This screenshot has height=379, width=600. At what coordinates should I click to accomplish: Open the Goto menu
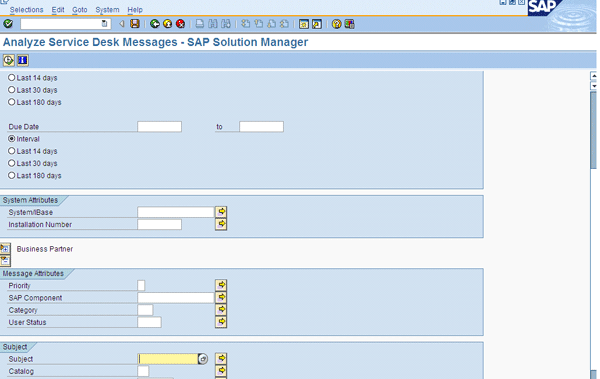80,10
